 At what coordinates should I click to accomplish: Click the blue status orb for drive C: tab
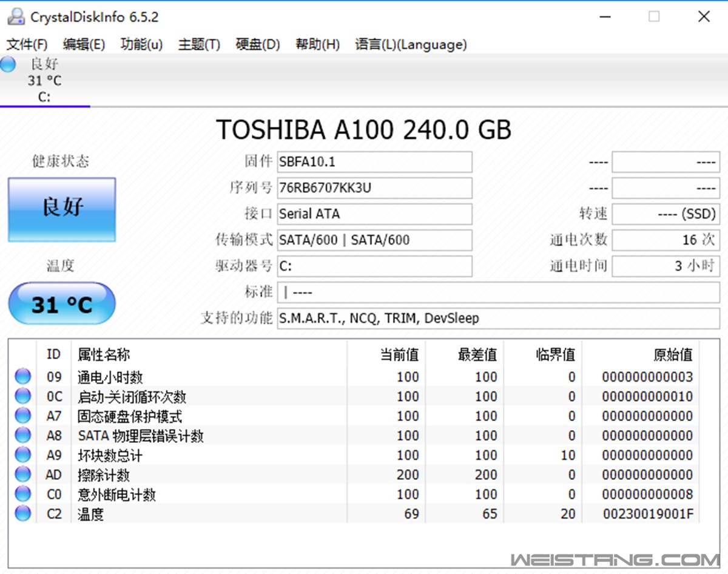(8, 64)
